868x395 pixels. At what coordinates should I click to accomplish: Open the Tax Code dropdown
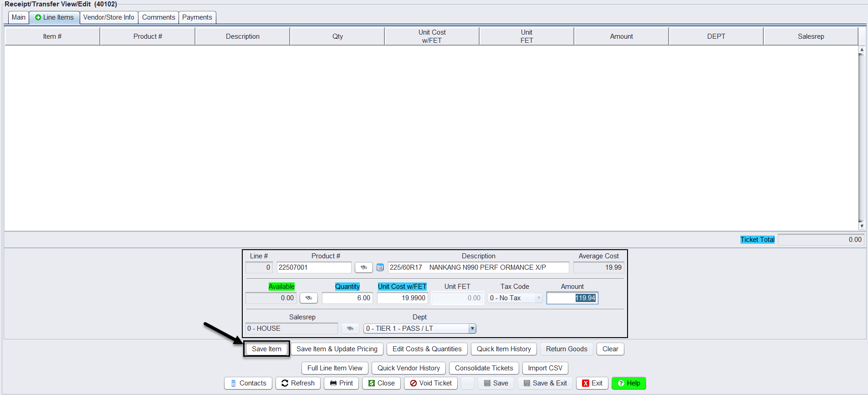[x=538, y=298]
